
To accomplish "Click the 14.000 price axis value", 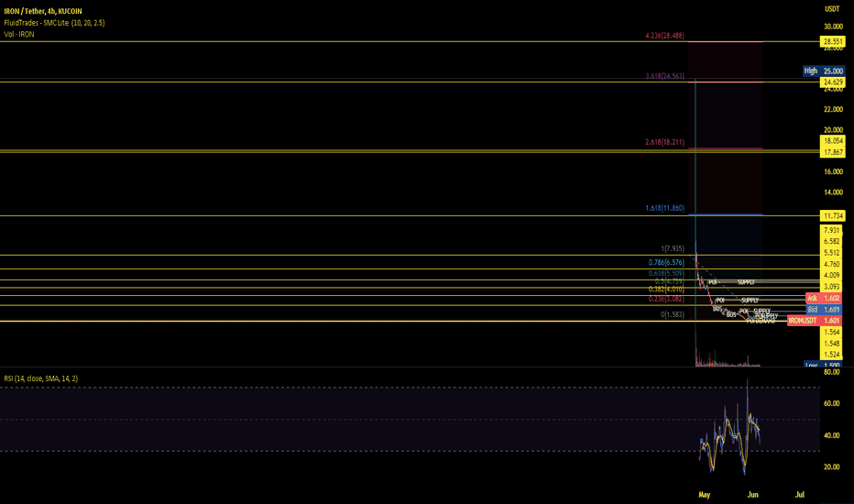I will [833, 192].
